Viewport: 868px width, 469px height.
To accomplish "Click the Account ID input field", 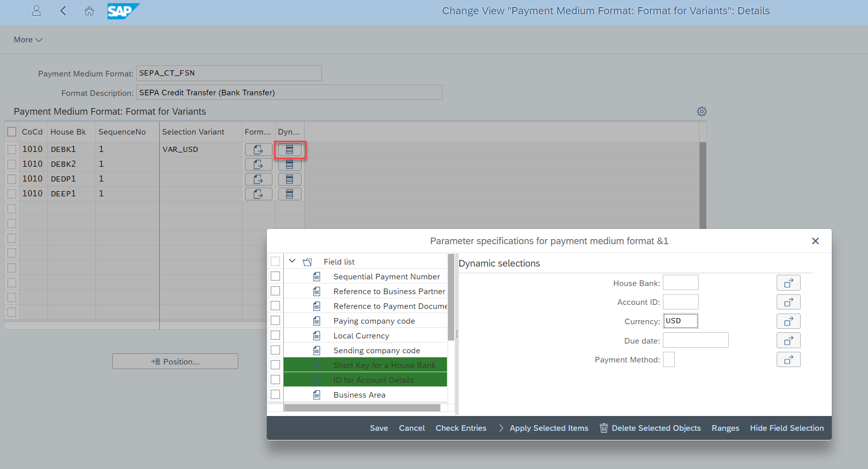I will click(681, 302).
